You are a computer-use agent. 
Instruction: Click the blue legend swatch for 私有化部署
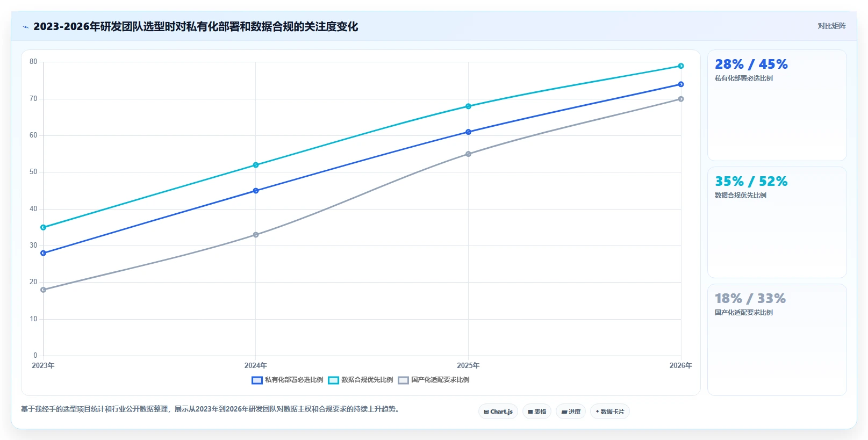point(257,380)
